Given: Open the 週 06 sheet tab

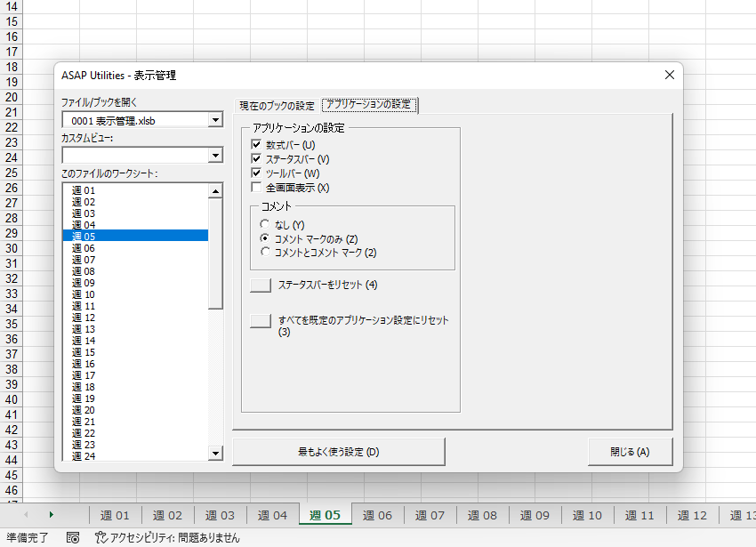Looking at the screenshot, I should point(377,515).
